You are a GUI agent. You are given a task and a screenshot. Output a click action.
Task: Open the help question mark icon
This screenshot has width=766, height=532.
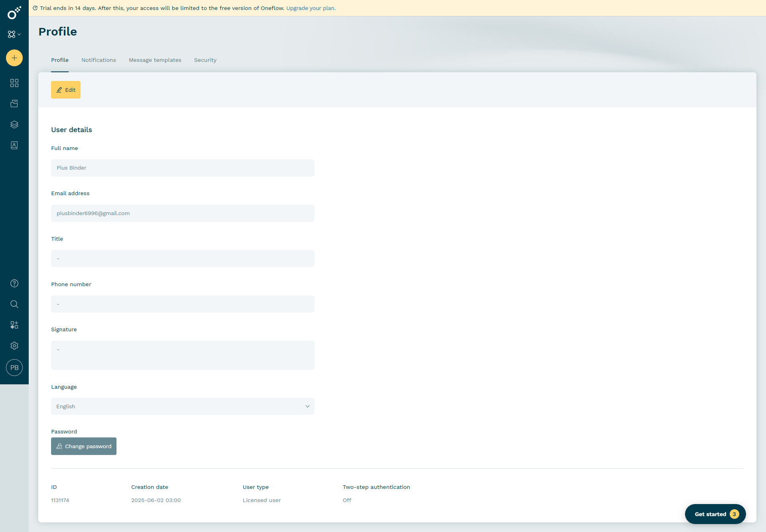pyautogui.click(x=14, y=283)
